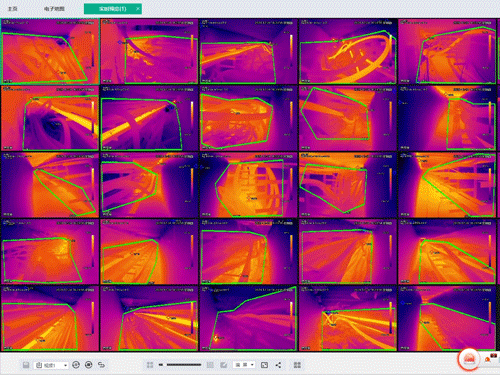The height and width of the screenshot is (375, 500).
Task: Open the view selection dropdown
Action: 52,365
